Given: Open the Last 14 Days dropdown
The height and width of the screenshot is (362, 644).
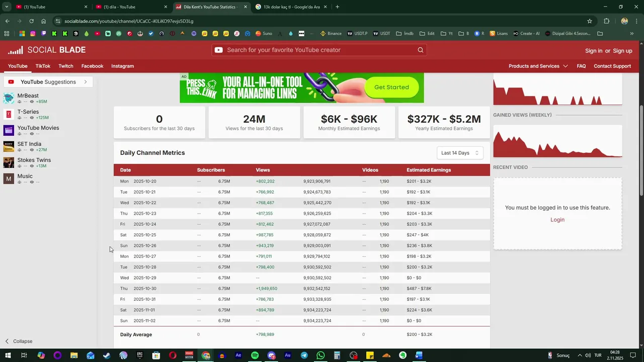Looking at the screenshot, I should tap(460, 153).
